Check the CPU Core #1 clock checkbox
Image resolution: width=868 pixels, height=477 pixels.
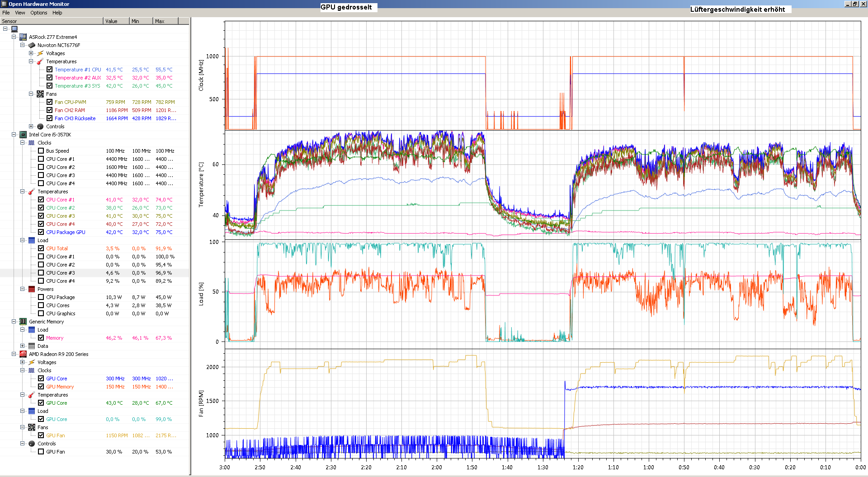(41, 159)
